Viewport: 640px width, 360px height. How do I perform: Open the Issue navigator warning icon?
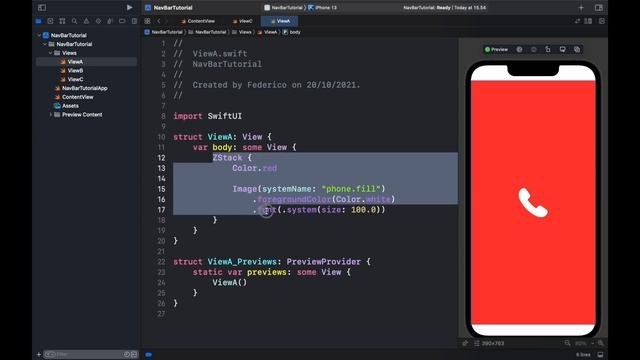[86, 21]
